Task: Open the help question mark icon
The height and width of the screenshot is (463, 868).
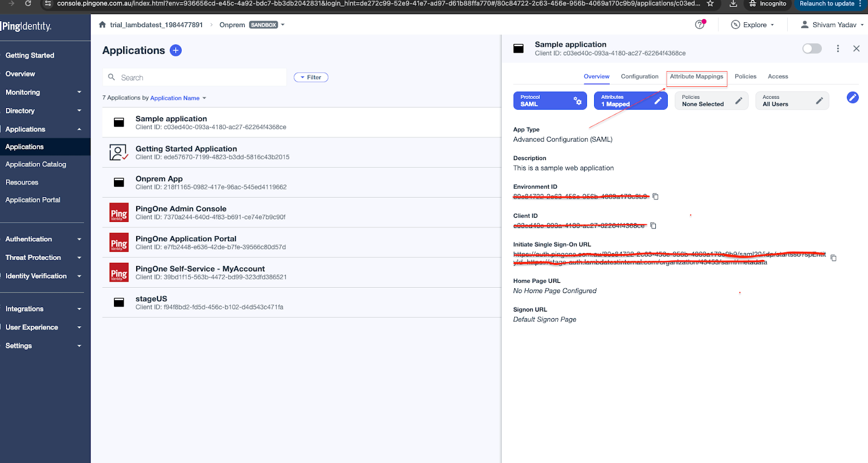Action: pos(700,24)
